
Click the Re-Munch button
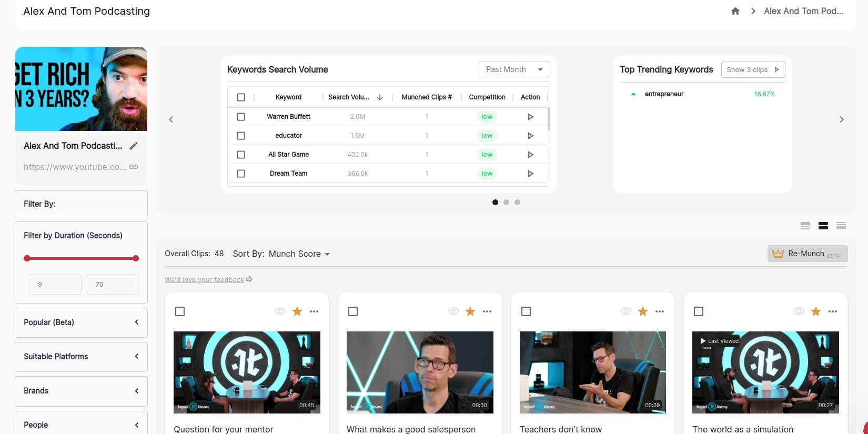[807, 254]
